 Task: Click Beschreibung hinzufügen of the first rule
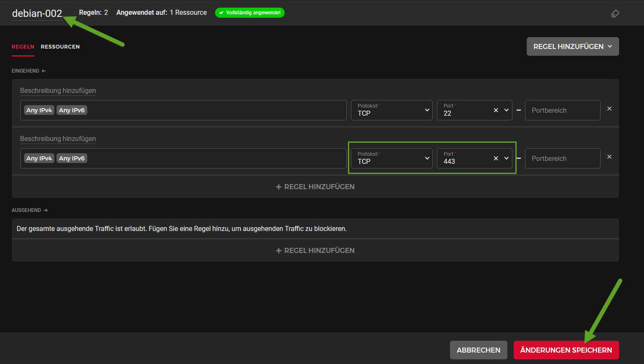click(x=58, y=91)
